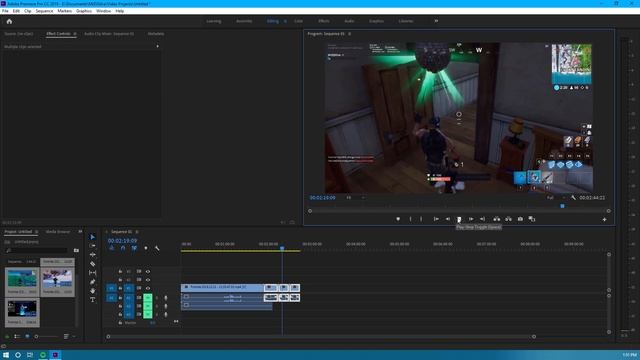This screenshot has height=360, width=640.
Task: Click Mark In button in Program monitor
Action: click(411, 219)
